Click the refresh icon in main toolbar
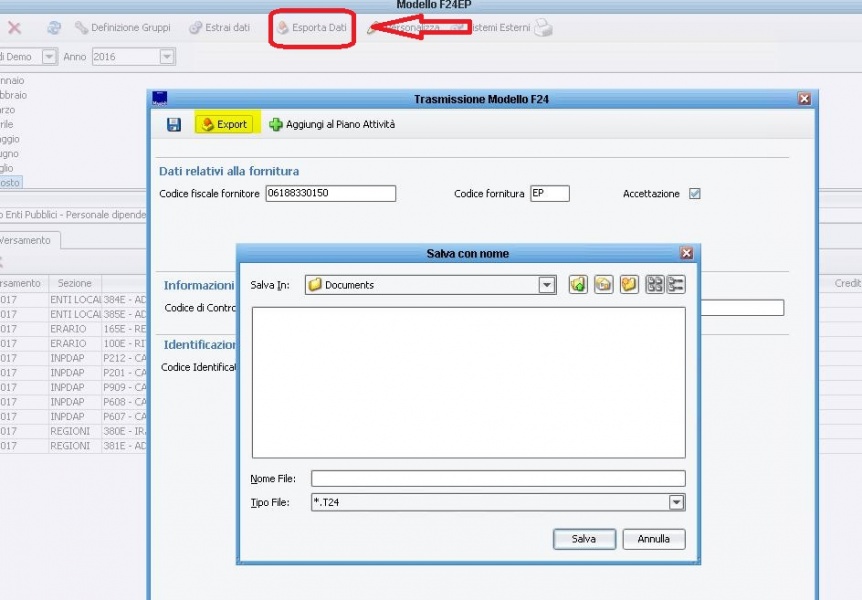Image resolution: width=862 pixels, height=600 pixels. [x=54, y=27]
